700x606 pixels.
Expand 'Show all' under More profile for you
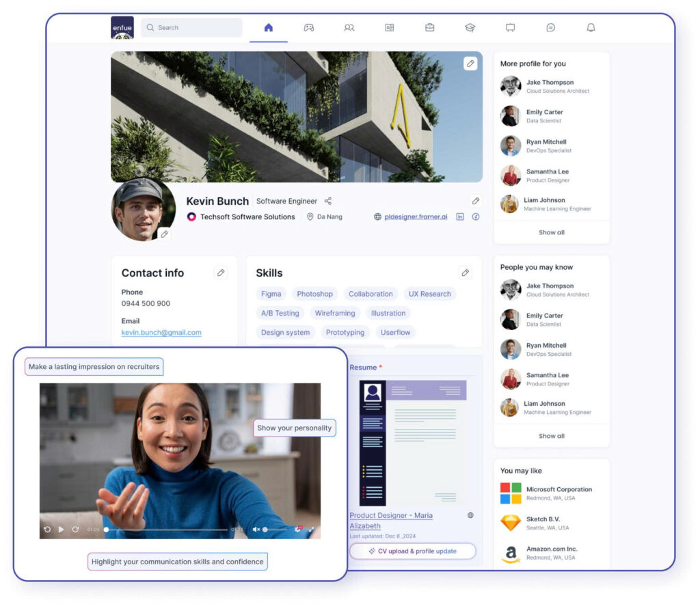pos(551,232)
